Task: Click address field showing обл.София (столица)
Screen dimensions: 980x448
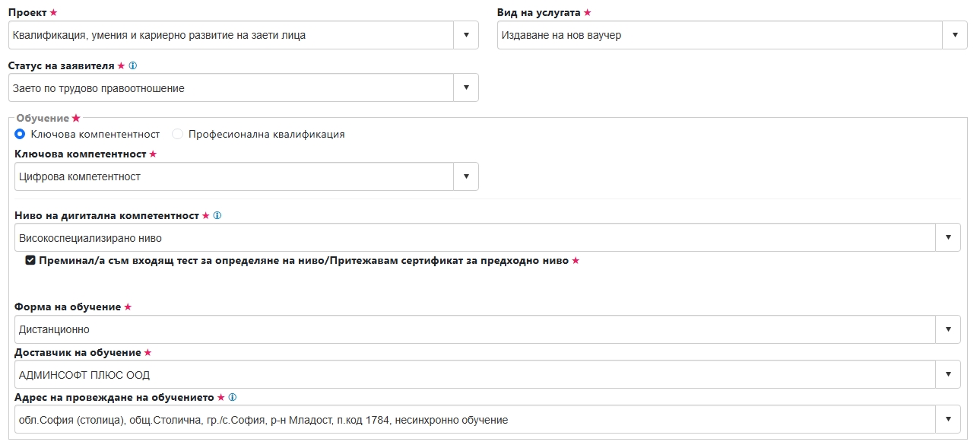Action: tap(487, 419)
